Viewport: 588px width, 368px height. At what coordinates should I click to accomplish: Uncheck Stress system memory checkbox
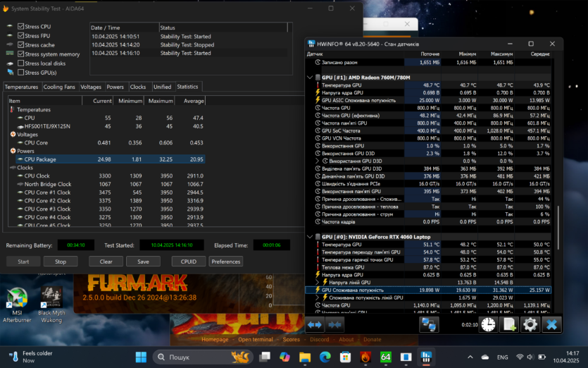click(x=21, y=54)
